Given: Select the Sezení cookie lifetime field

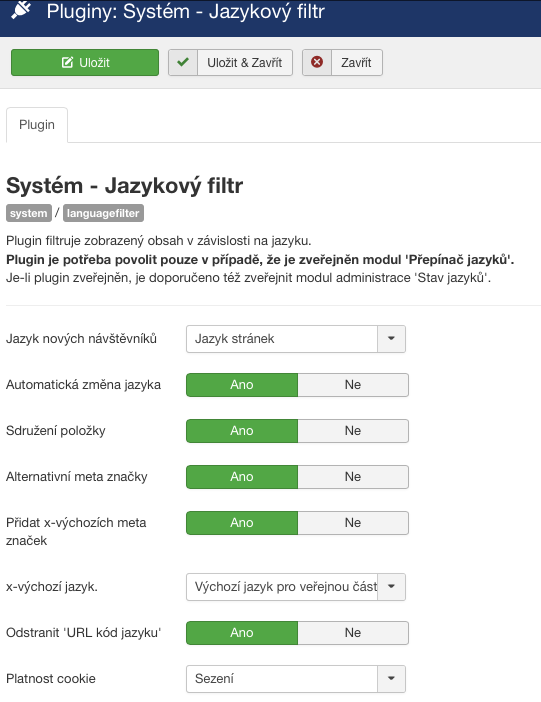Looking at the screenshot, I should click(296, 679).
